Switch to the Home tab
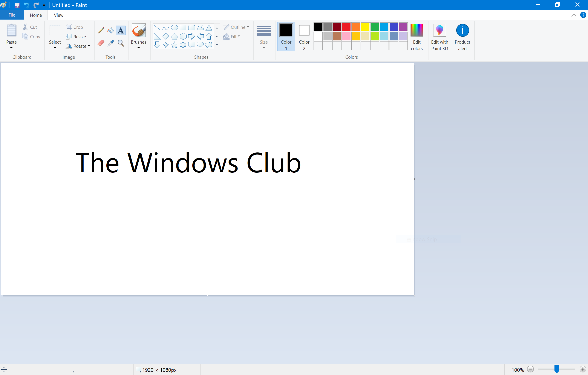The width and height of the screenshot is (588, 375). point(36,15)
